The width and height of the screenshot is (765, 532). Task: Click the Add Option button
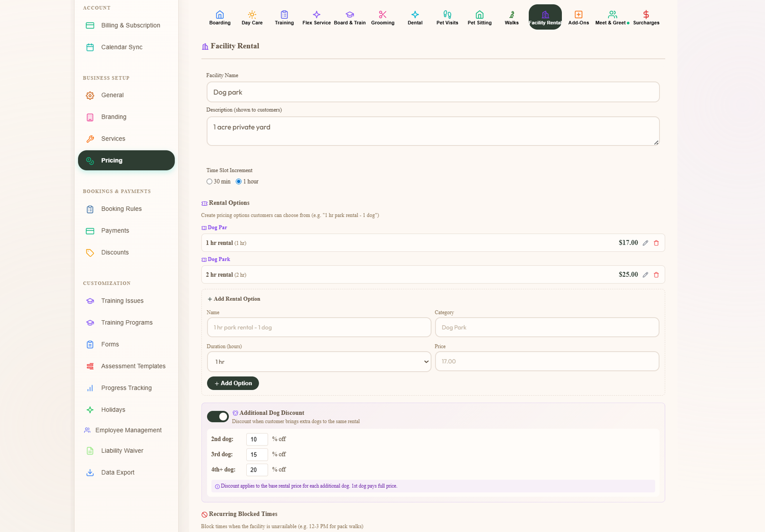coord(233,383)
